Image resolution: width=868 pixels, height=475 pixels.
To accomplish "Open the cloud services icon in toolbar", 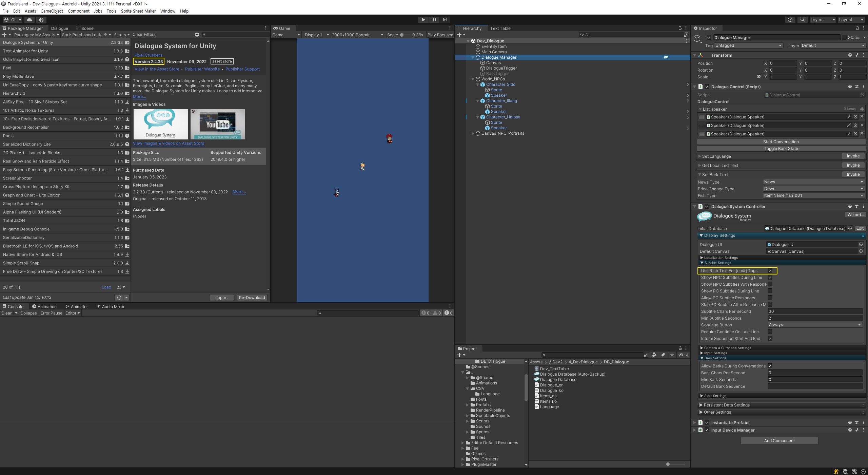I will click(x=29, y=20).
